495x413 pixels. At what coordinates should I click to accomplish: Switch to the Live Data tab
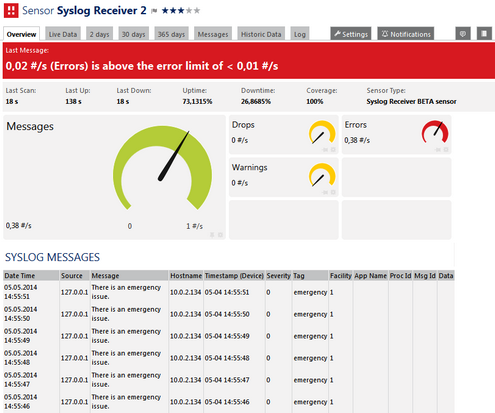63,34
